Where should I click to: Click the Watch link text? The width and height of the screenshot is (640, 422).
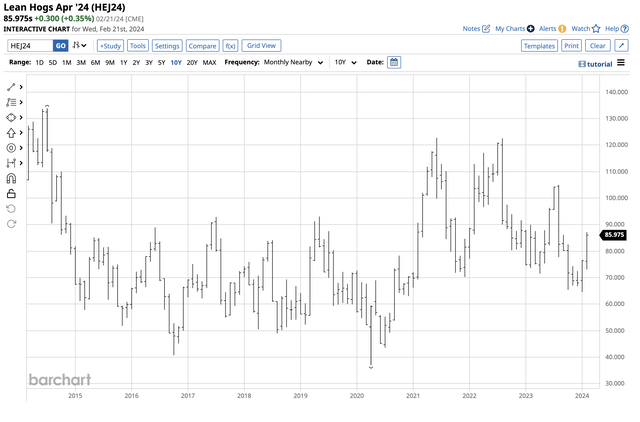580,29
